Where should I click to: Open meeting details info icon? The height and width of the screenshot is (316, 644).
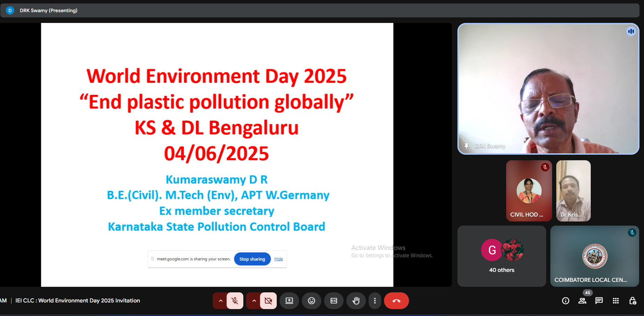[566, 301]
